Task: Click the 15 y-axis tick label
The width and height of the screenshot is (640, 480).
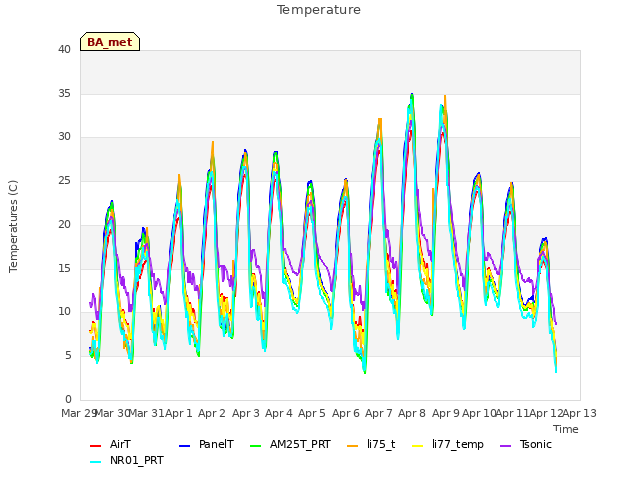Action: tap(64, 268)
